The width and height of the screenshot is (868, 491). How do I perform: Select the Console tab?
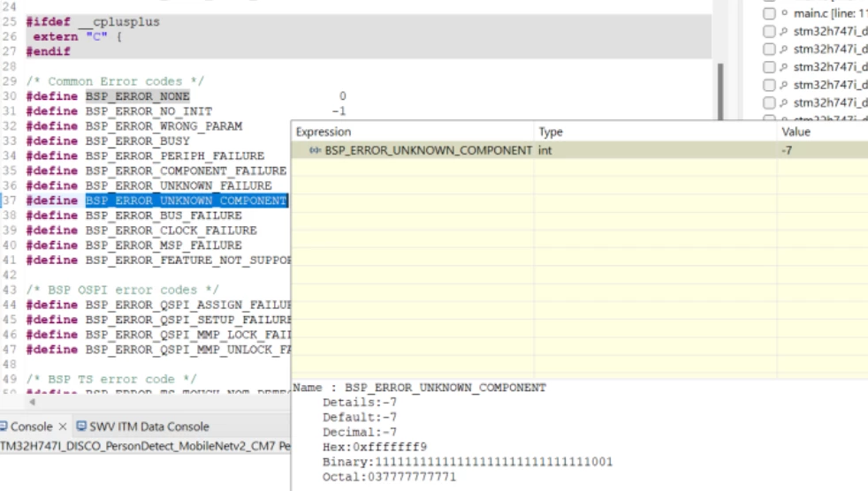31,427
